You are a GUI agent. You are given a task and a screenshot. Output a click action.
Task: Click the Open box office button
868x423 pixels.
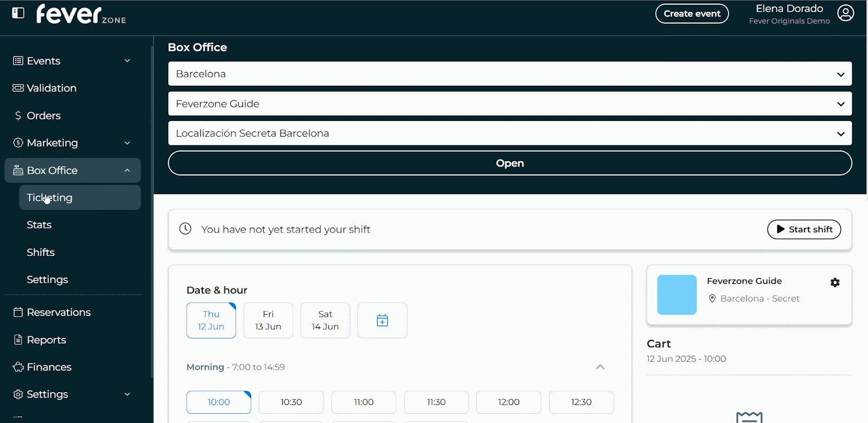pyautogui.click(x=510, y=163)
